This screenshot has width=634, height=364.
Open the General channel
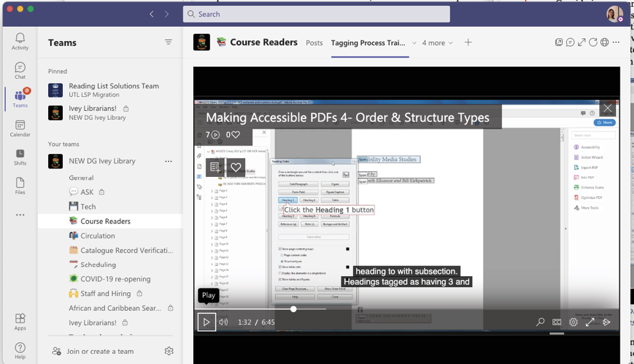tap(81, 178)
